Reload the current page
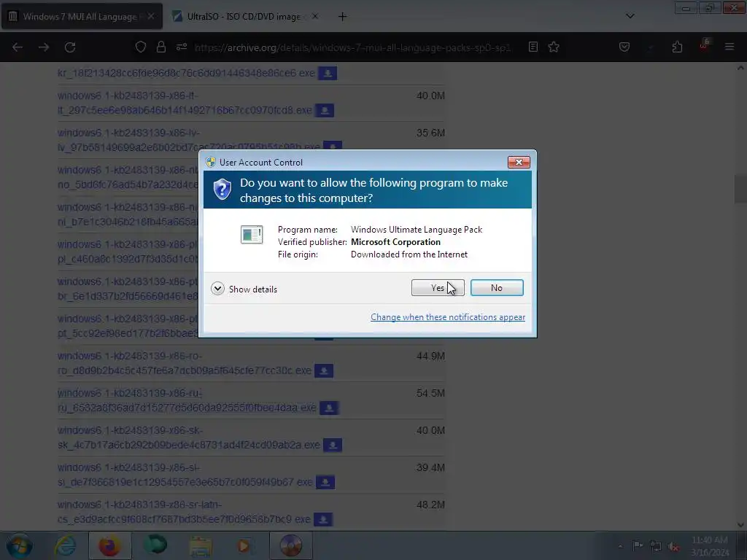 70,47
